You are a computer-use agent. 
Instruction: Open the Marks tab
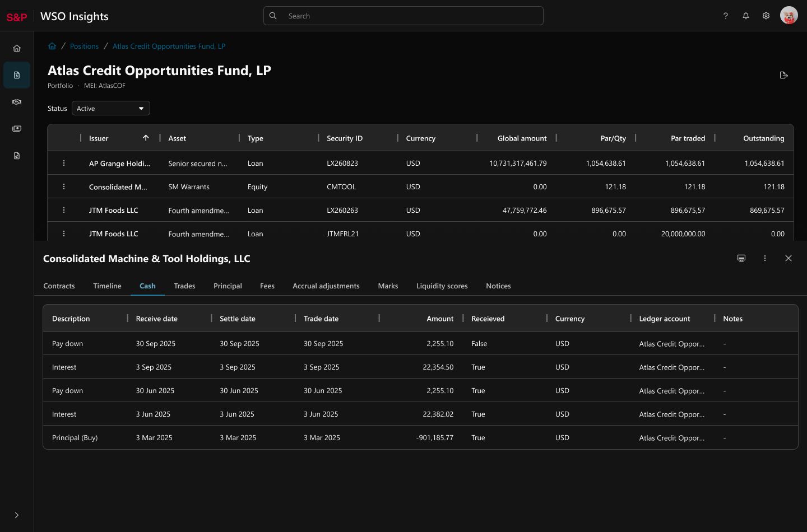388,286
